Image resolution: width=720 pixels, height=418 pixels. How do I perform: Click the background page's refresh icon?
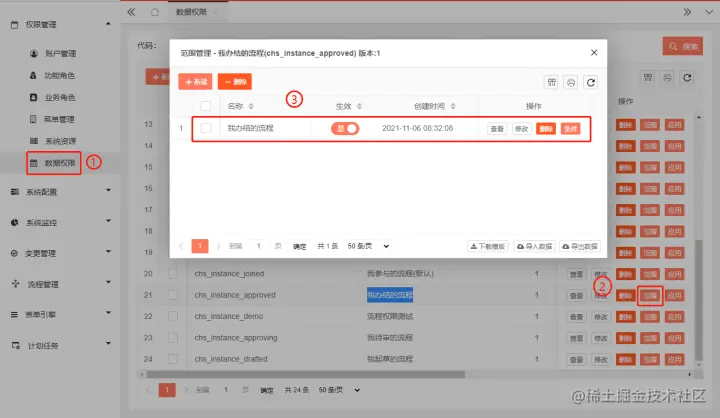[x=687, y=78]
